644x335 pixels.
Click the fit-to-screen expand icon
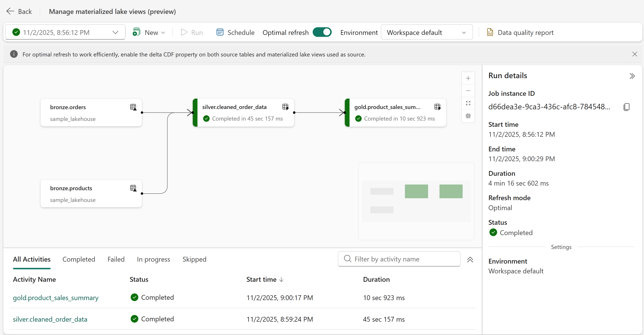click(468, 103)
